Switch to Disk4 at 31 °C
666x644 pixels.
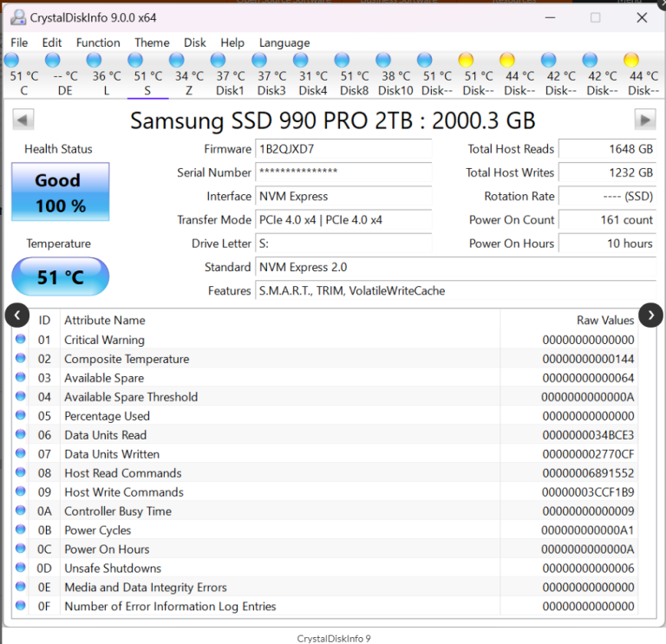pyautogui.click(x=300, y=60)
